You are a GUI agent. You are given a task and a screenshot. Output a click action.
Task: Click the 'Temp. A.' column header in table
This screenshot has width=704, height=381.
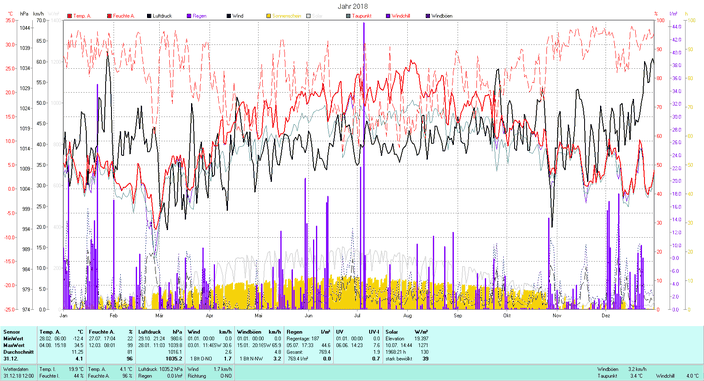[x=49, y=332]
